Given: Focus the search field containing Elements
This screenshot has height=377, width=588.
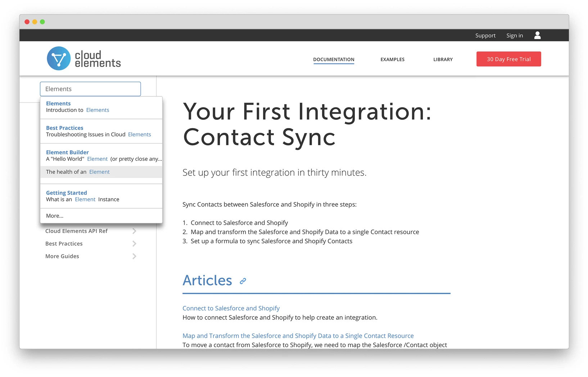Looking at the screenshot, I should coord(90,89).
